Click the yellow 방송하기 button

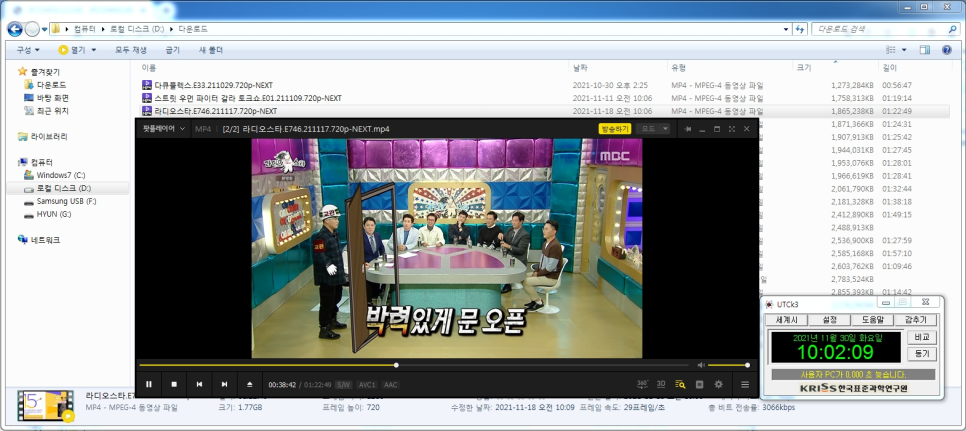point(615,129)
